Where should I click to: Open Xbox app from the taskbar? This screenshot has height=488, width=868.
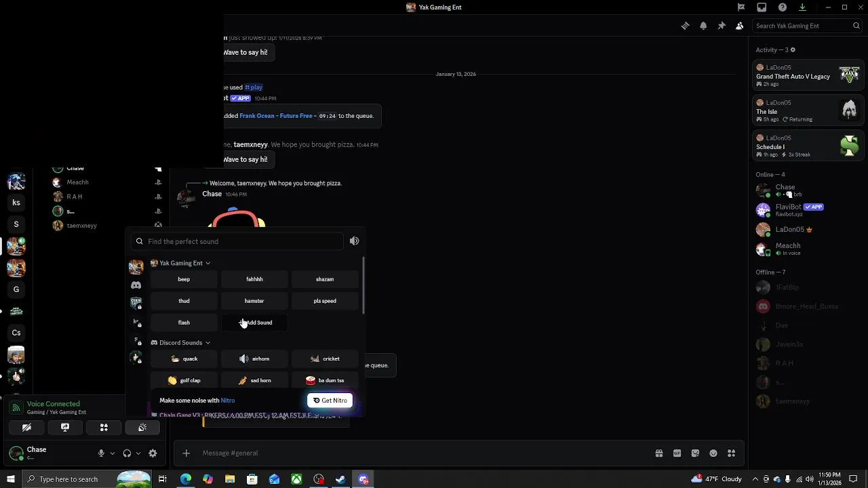point(296,479)
